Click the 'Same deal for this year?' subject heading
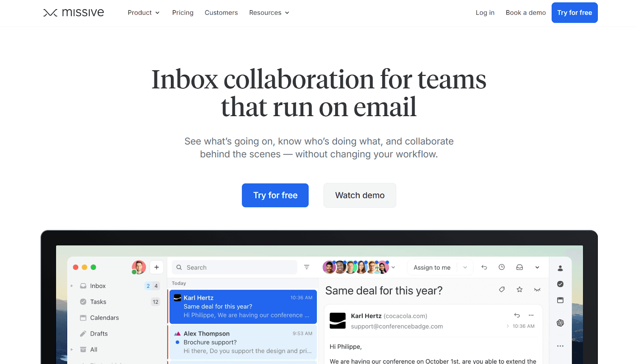636x364 pixels. [384, 290]
